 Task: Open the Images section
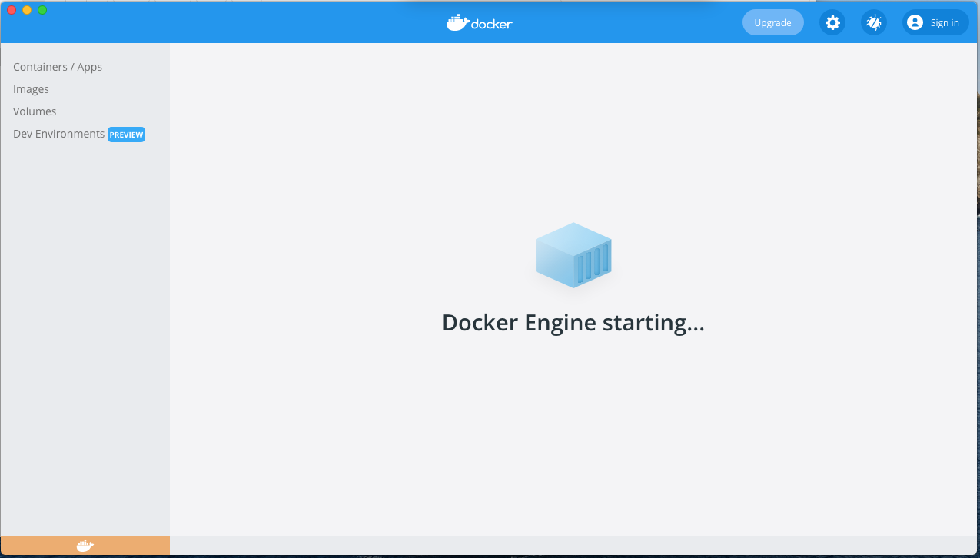(x=31, y=89)
